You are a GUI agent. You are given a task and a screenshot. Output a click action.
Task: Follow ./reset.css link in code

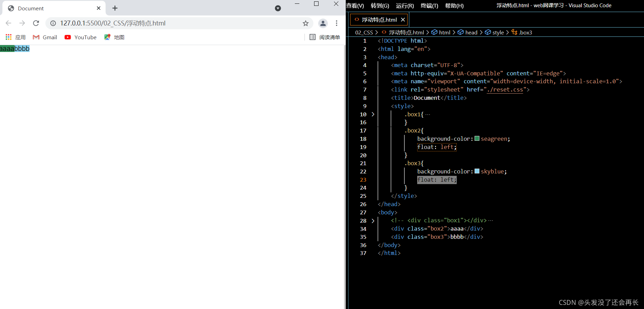click(505, 90)
